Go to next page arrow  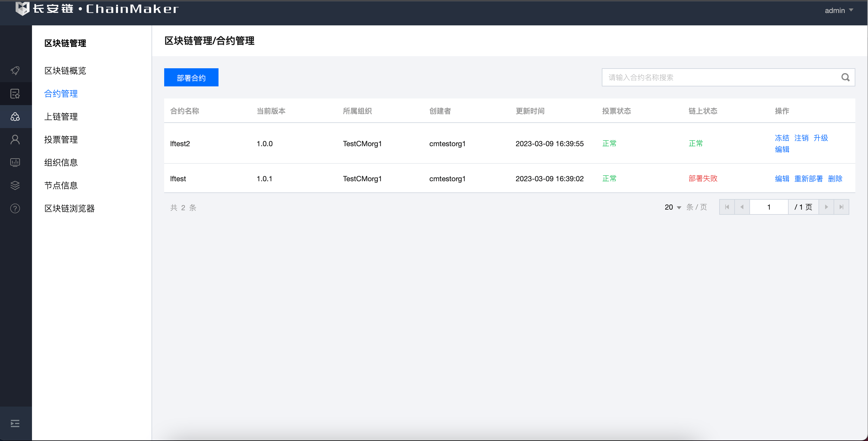(x=826, y=207)
